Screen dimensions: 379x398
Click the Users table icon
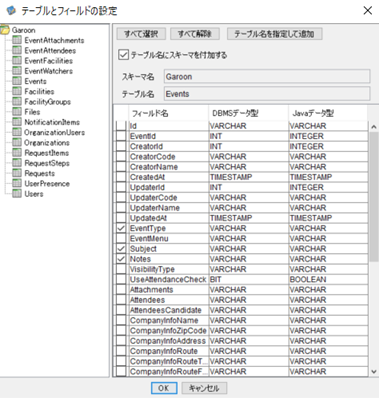tap(17, 194)
